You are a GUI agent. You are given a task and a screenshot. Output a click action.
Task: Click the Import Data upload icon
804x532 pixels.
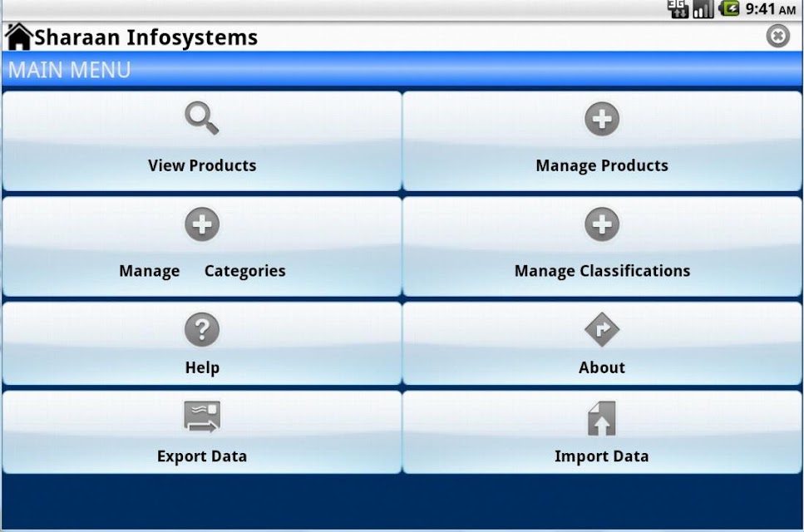[x=601, y=418]
